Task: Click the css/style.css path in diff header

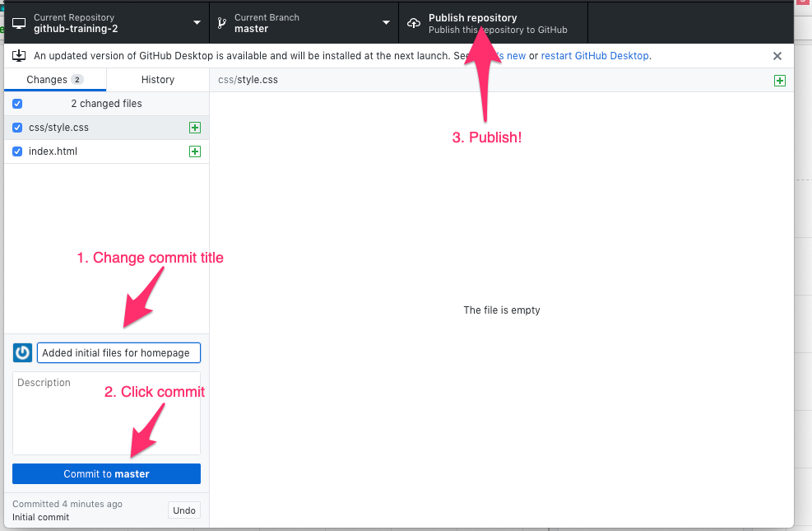Action: [248, 80]
